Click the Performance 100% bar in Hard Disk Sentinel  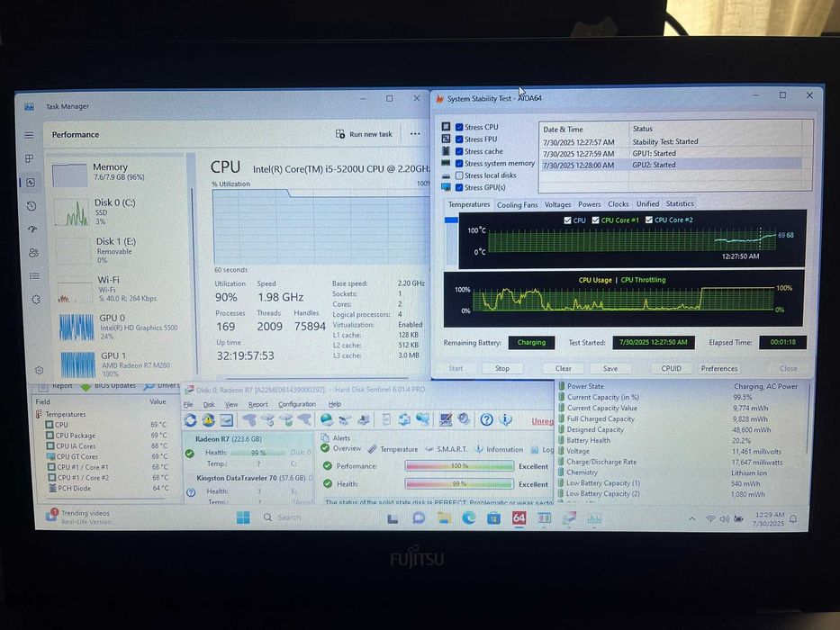click(x=459, y=466)
